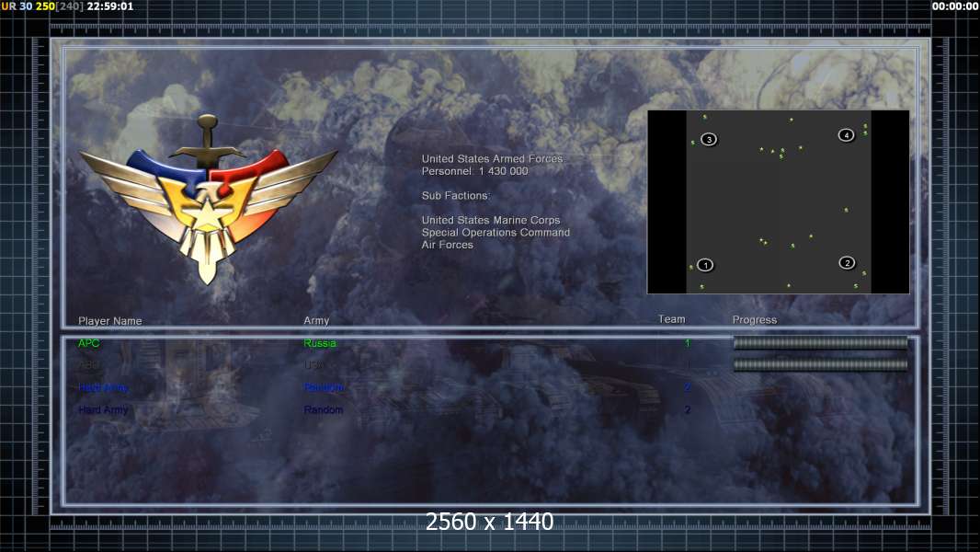Viewport: 980px width, 552px height.
Task: Click the dollar supply icon beside marker 3
Action: [692, 143]
